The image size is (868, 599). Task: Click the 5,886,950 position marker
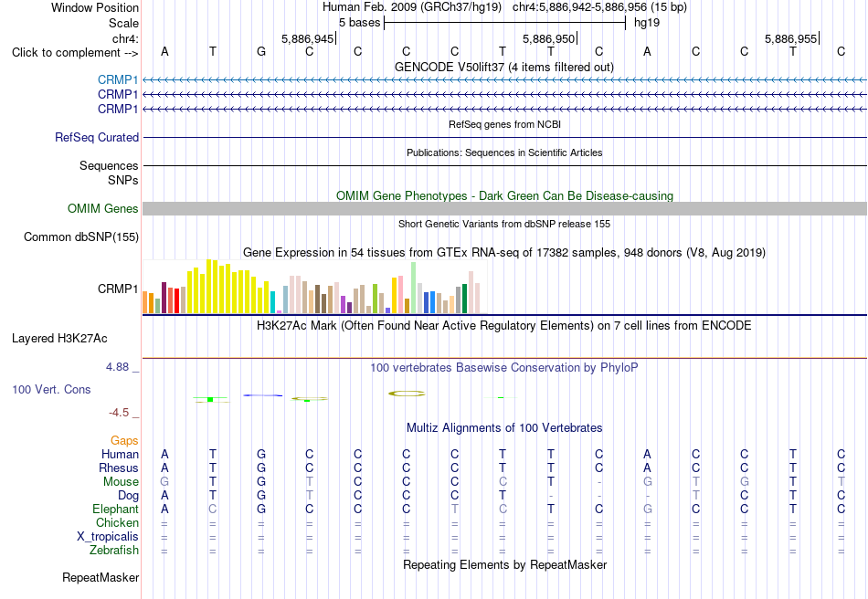pyautogui.click(x=549, y=38)
